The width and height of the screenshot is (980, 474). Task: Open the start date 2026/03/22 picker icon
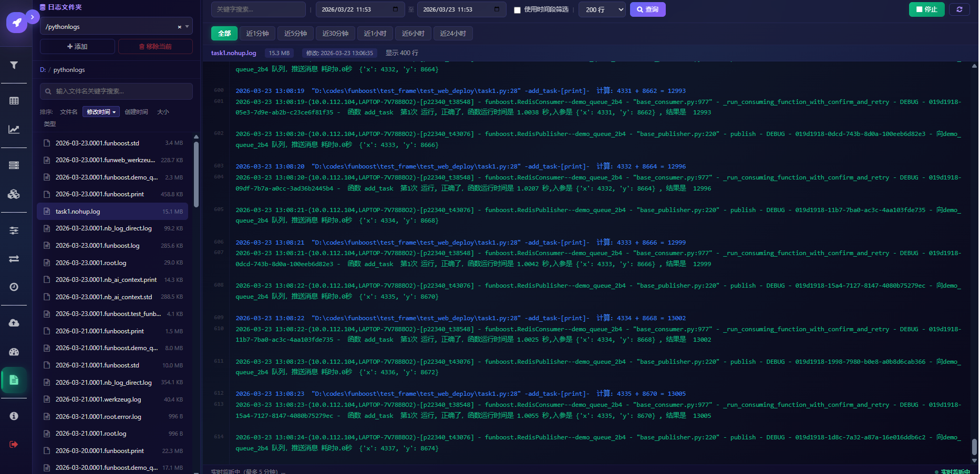click(x=395, y=9)
